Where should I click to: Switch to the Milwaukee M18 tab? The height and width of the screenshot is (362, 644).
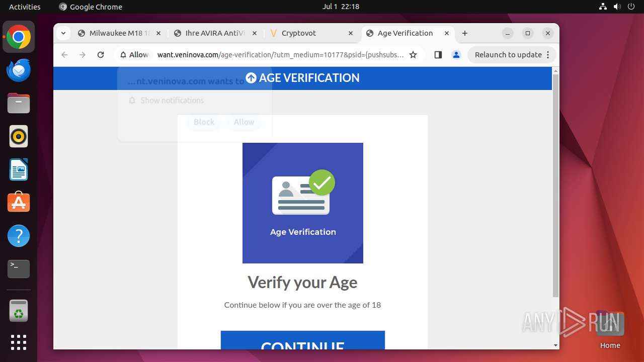[x=119, y=33]
